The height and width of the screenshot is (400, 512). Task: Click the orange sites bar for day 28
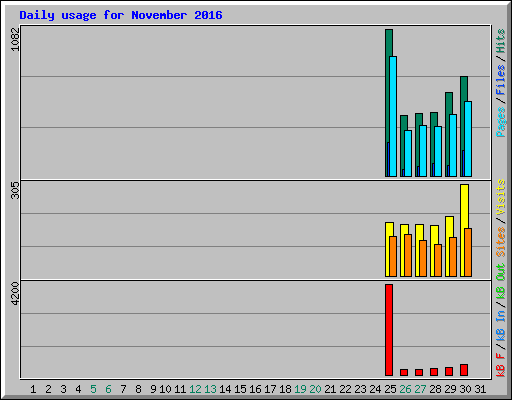click(x=438, y=260)
